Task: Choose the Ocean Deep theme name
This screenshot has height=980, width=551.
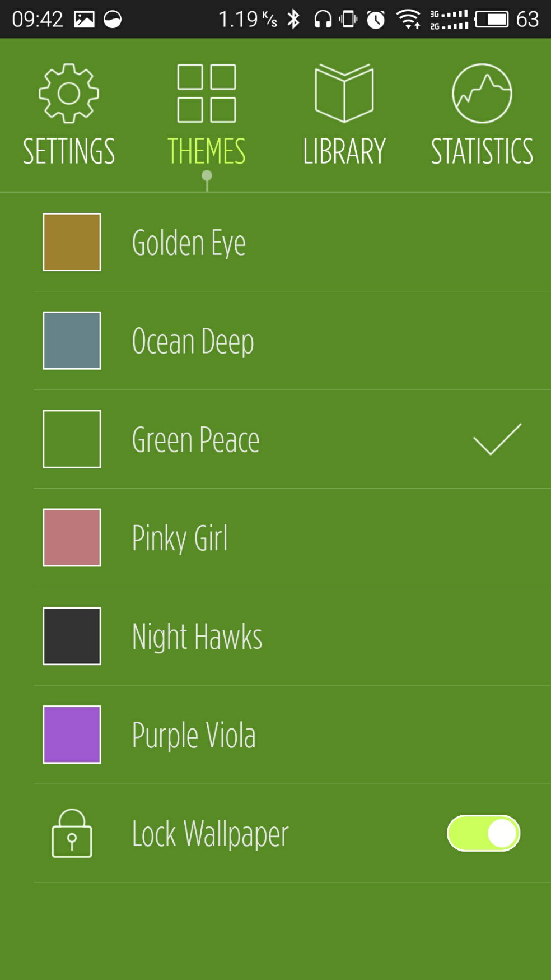Action: pyautogui.click(x=193, y=341)
